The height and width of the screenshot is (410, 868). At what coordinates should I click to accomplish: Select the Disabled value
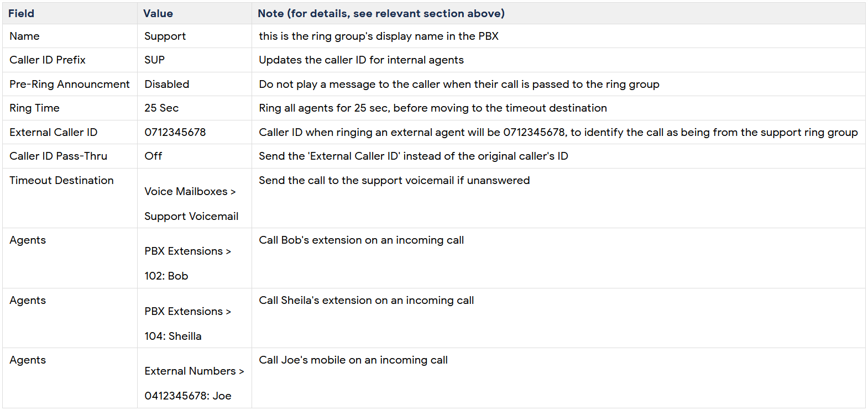pos(167,84)
